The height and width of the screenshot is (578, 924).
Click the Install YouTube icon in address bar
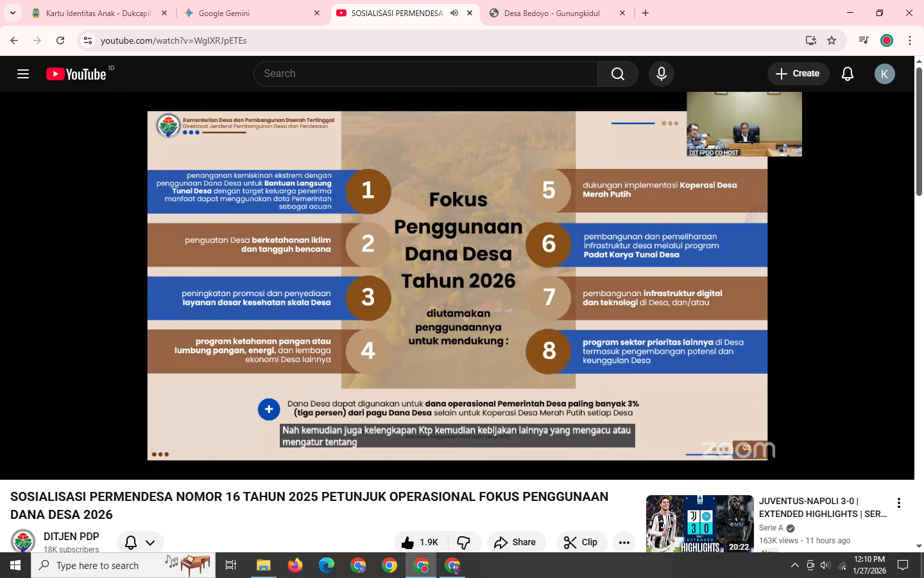810,40
